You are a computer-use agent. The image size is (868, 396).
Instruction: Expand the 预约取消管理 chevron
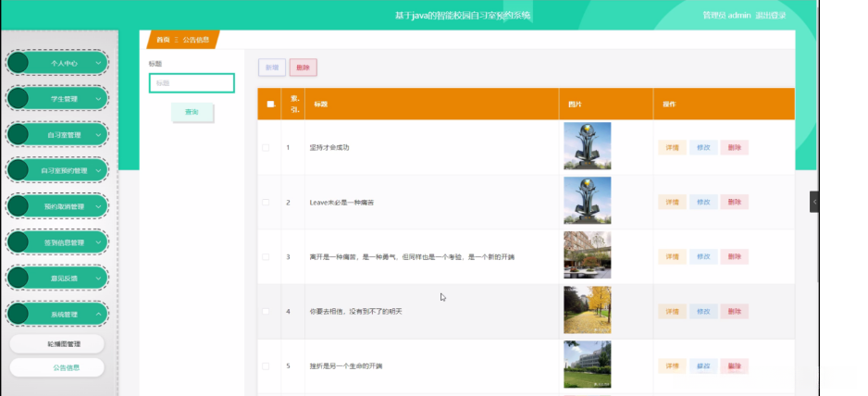point(98,206)
